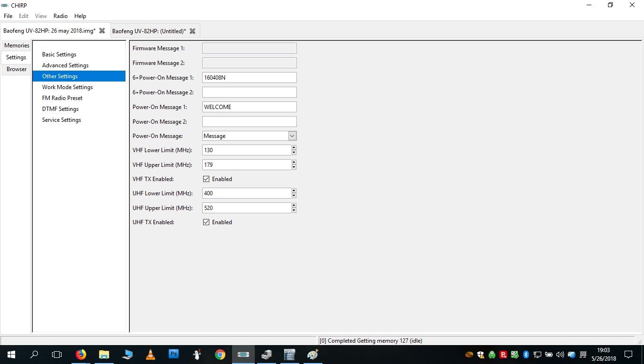The image size is (644, 364).
Task: Click the ghost icon app in taskbar
Action: coord(197,354)
